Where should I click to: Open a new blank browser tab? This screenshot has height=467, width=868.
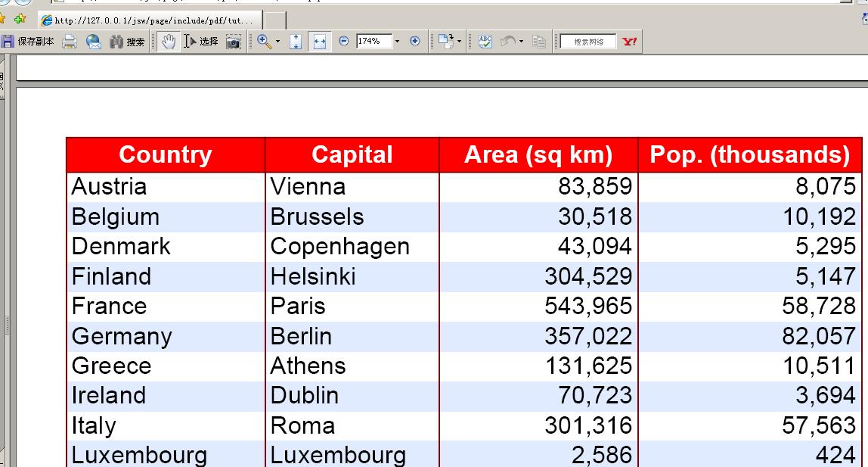point(274,20)
